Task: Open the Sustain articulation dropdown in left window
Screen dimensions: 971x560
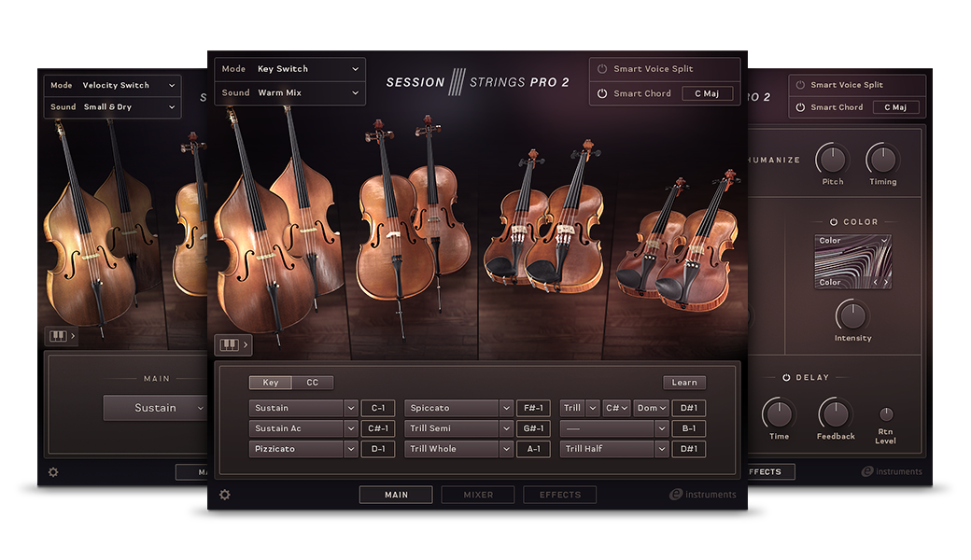Action: (155, 408)
